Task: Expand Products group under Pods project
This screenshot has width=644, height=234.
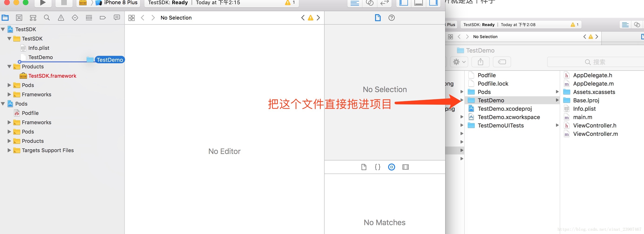Action: pos(9,141)
